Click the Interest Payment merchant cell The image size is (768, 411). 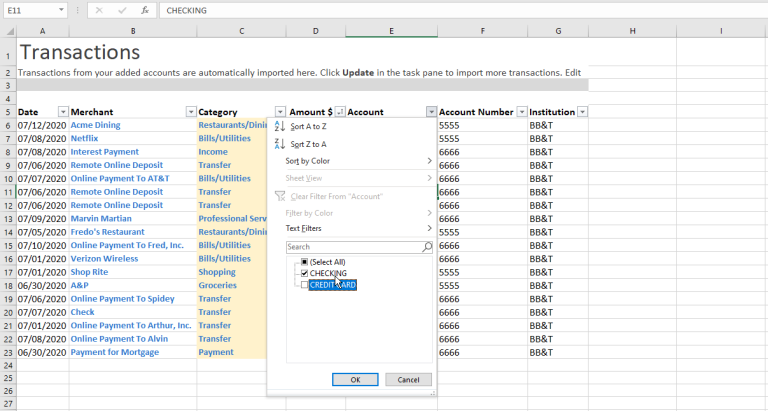[x=105, y=152]
